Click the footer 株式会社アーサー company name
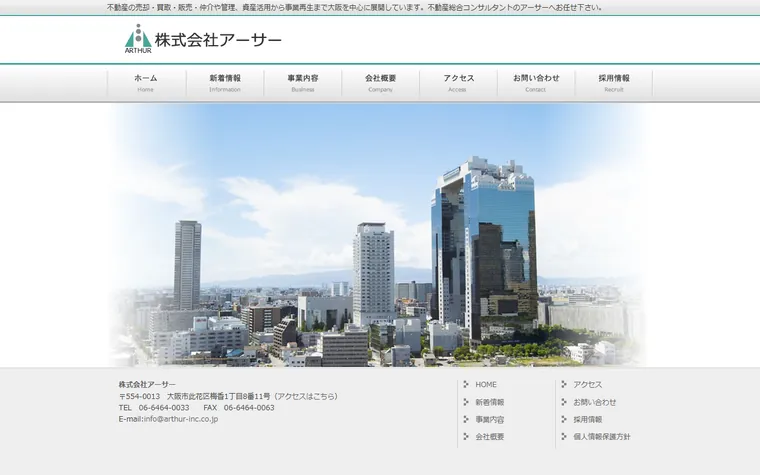760x475 pixels. pyautogui.click(x=147, y=384)
